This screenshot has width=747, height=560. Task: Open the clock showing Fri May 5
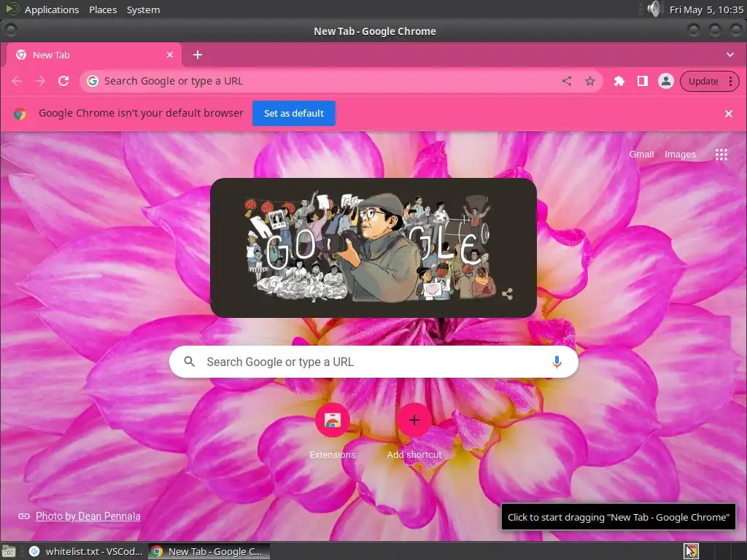pos(706,9)
